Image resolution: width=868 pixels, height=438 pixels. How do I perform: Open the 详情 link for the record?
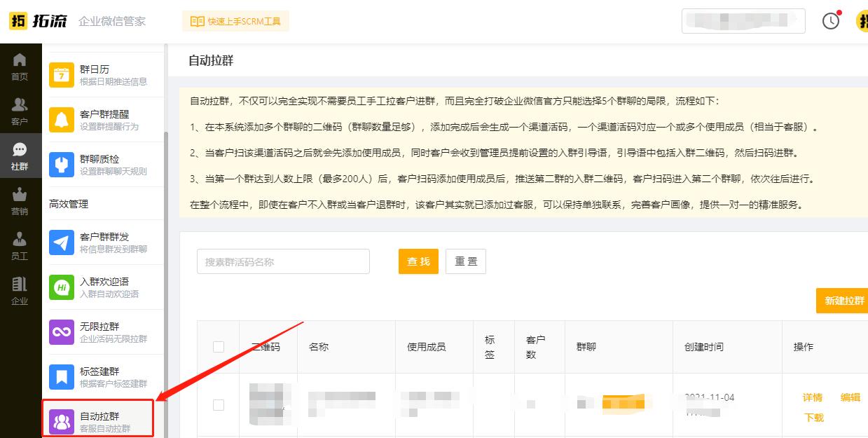click(x=812, y=397)
